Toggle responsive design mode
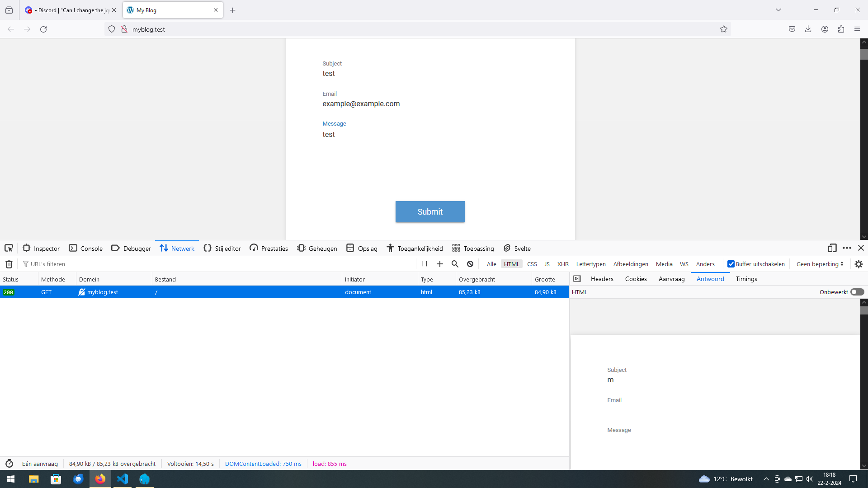 pos(832,248)
